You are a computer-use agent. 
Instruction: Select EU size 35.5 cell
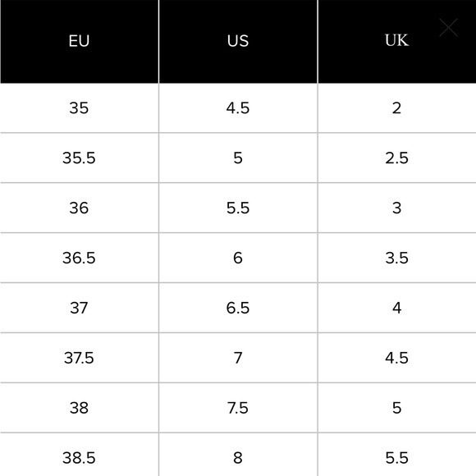(x=79, y=158)
